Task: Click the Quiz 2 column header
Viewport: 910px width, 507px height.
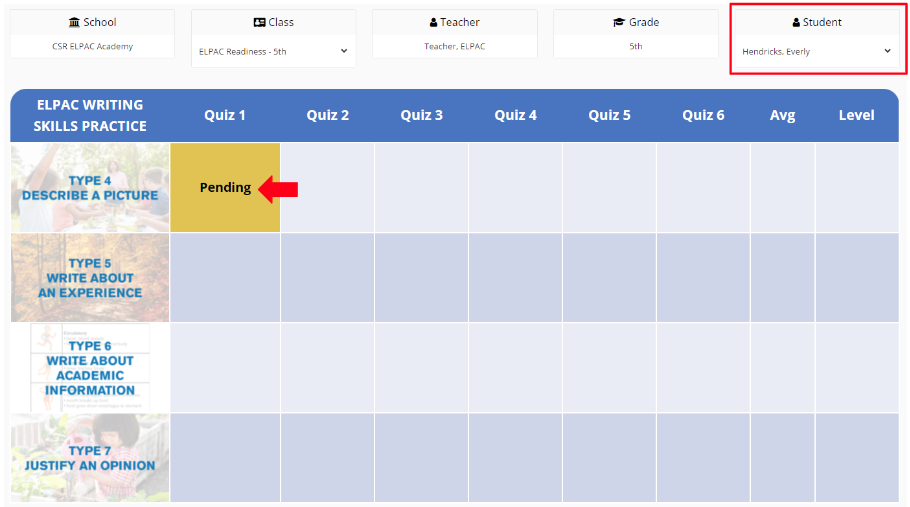Action: pyautogui.click(x=328, y=115)
